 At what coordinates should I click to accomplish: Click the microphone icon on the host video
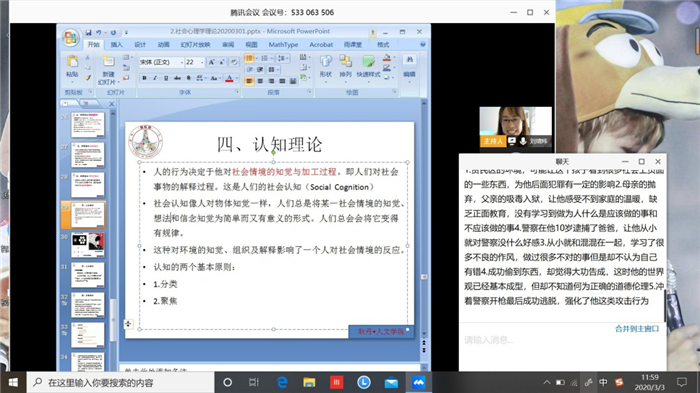tap(523, 141)
